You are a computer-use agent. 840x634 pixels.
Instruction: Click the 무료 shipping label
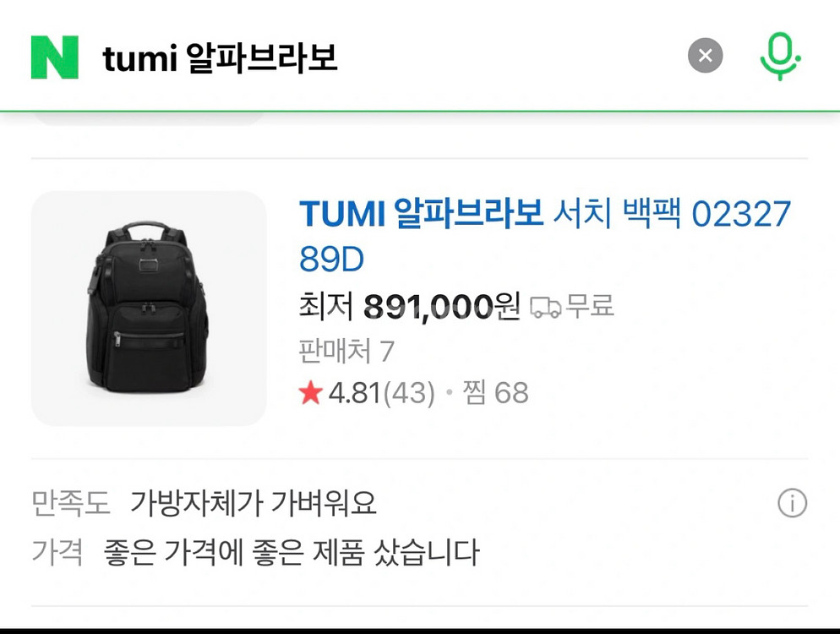pyautogui.click(x=590, y=306)
